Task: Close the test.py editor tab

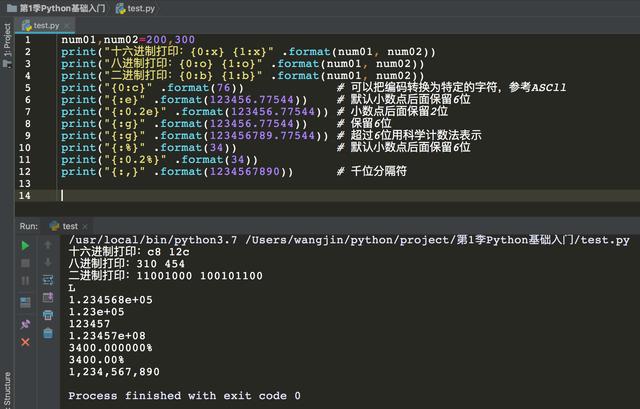Action: pyautogui.click(x=67, y=26)
